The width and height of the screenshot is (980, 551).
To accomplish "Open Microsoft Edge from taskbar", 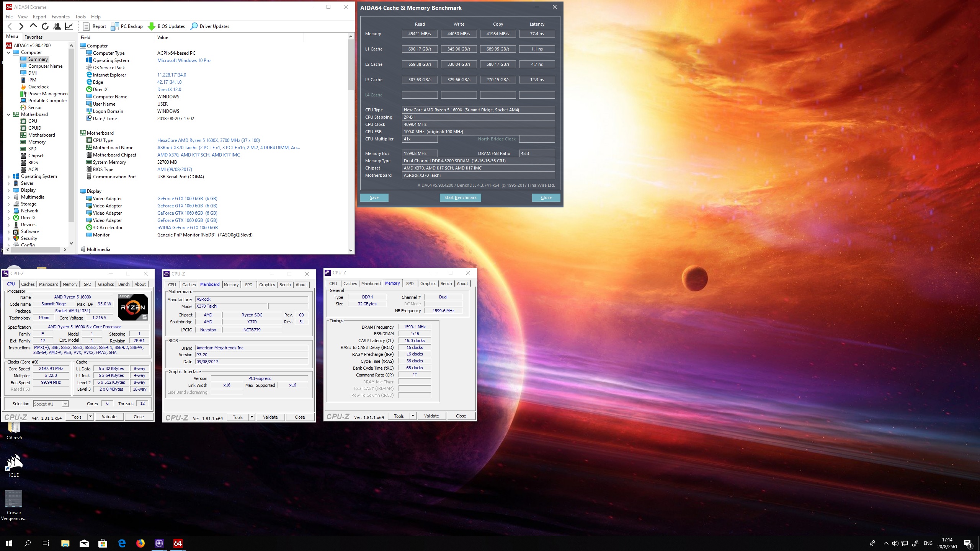I will click(x=122, y=543).
